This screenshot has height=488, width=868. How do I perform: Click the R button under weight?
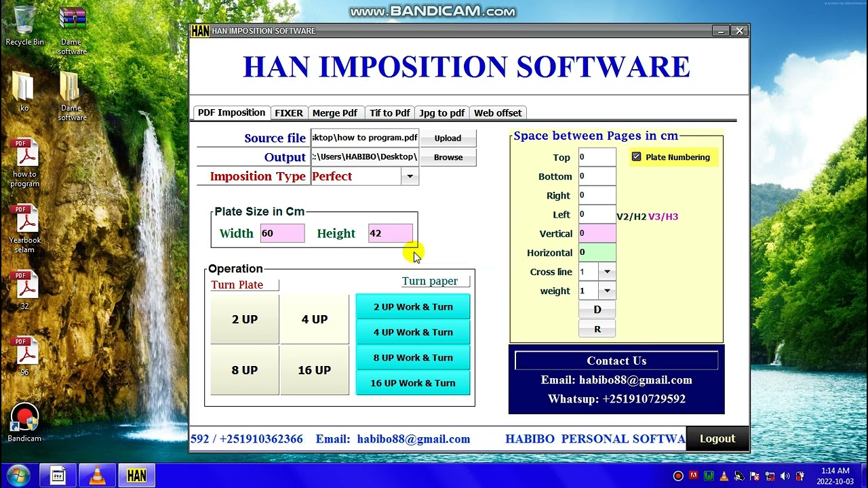(597, 329)
